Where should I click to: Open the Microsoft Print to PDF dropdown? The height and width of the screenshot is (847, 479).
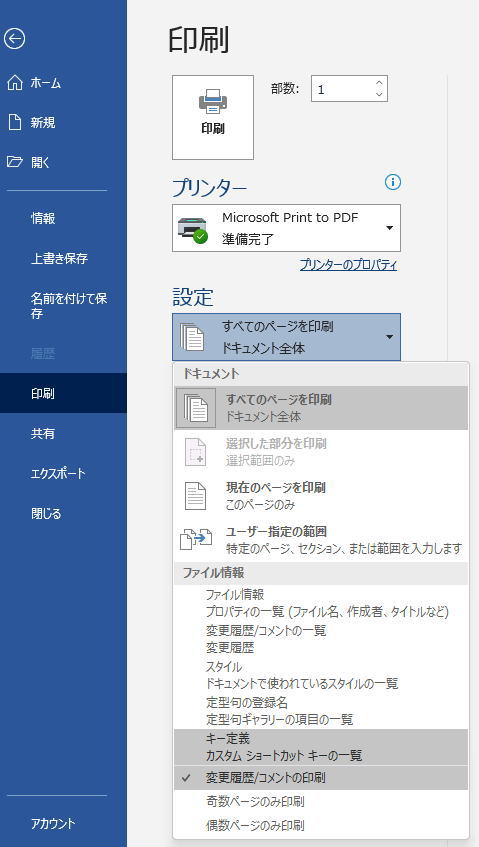pos(286,228)
